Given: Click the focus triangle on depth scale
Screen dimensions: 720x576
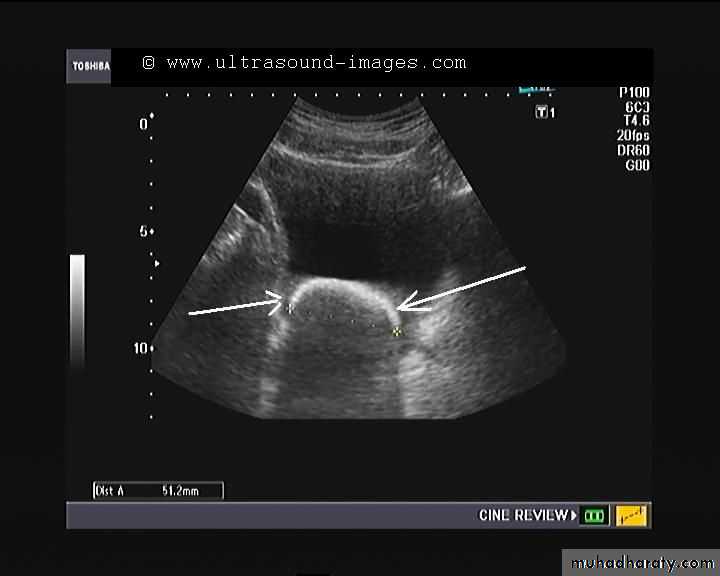Looking at the screenshot, I should pos(156,263).
